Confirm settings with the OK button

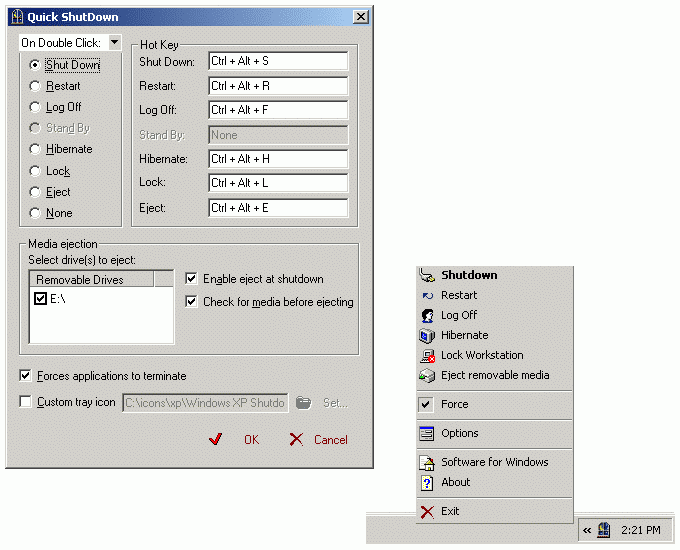point(234,439)
